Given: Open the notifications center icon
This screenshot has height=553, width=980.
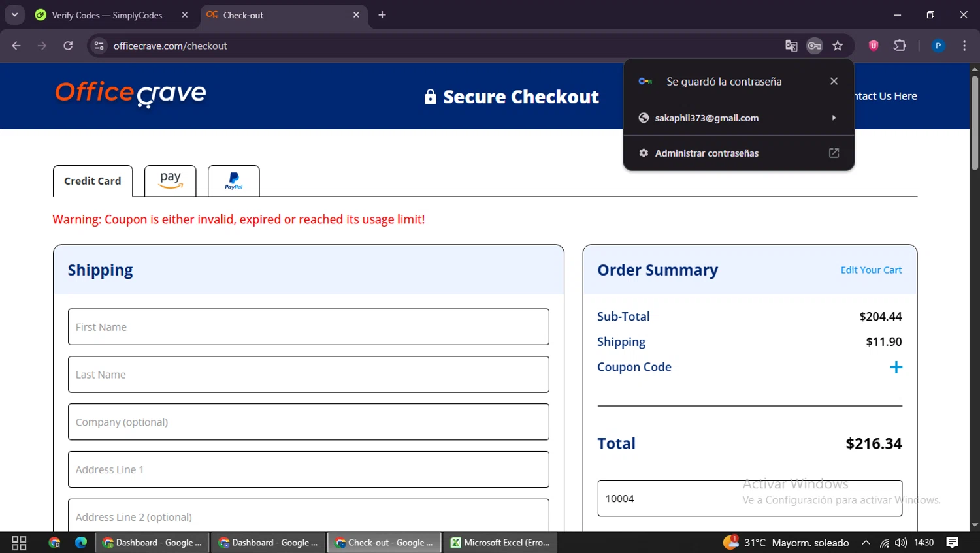Looking at the screenshot, I should 953,543.
